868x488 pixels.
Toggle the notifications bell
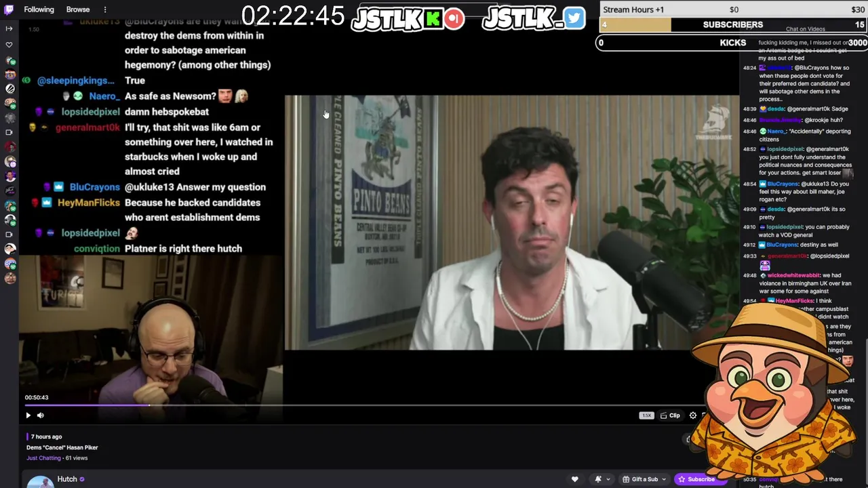(598, 479)
